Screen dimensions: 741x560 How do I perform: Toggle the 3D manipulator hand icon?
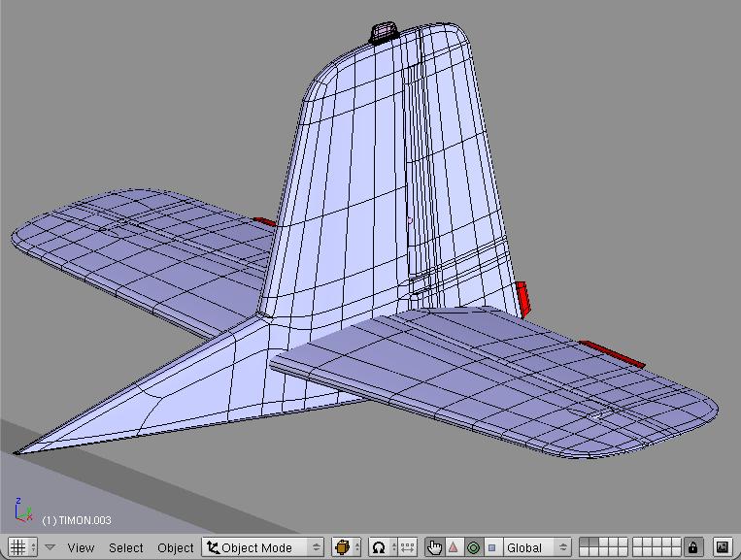[434, 547]
